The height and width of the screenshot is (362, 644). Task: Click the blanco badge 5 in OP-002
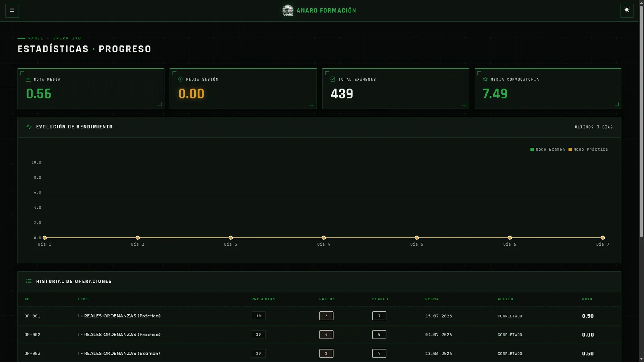(x=379, y=335)
